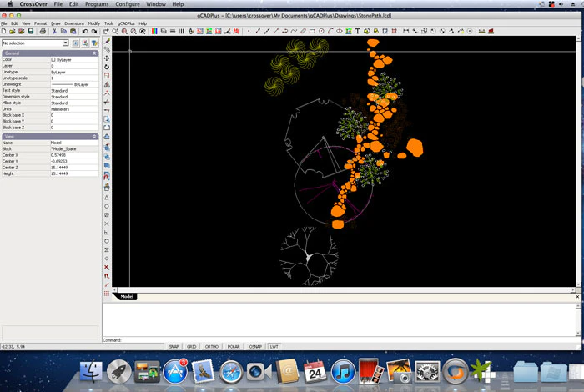
Task: Toggle SNAP mode in status bar
Action: click(x=174, y=347)
